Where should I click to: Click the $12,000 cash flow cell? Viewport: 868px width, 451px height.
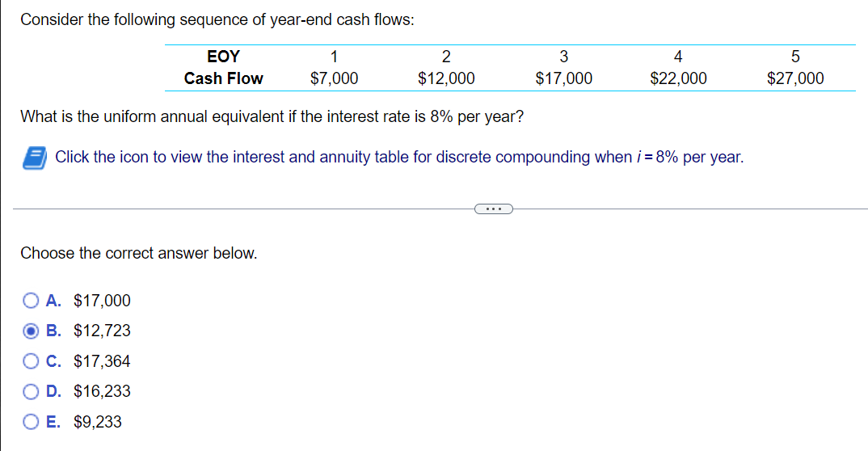pyautogui.click(x=446, y=78)
